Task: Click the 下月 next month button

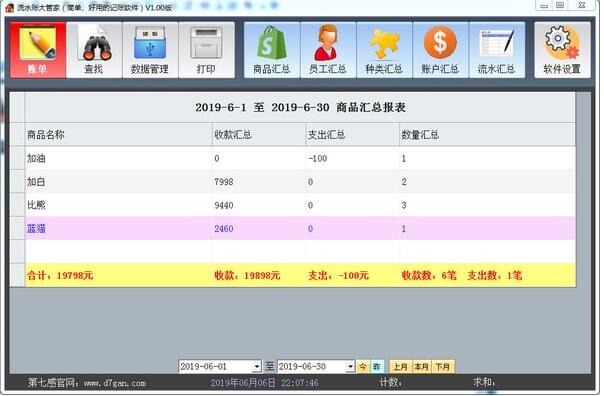Action: tap(443, 366)
